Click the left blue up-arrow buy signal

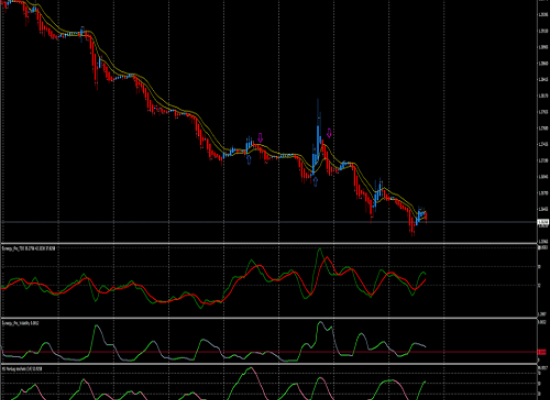click(249, 160)
